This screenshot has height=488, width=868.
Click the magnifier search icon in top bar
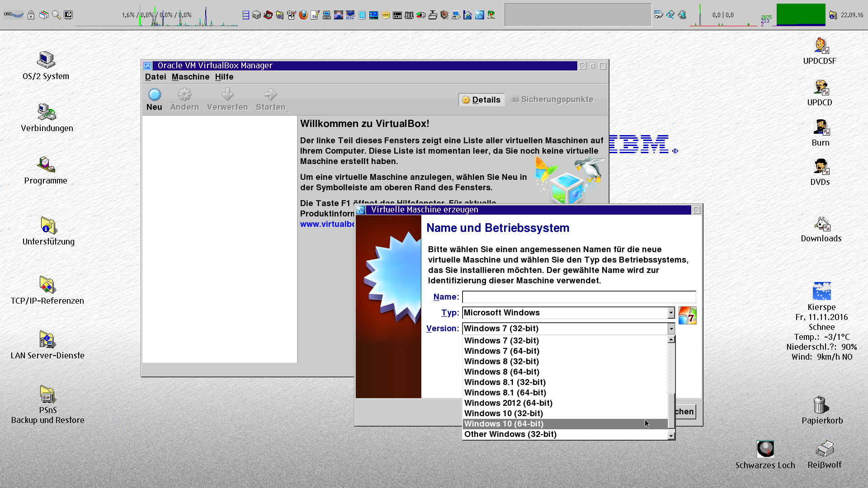pyautogui.click(x=56, y=15)
